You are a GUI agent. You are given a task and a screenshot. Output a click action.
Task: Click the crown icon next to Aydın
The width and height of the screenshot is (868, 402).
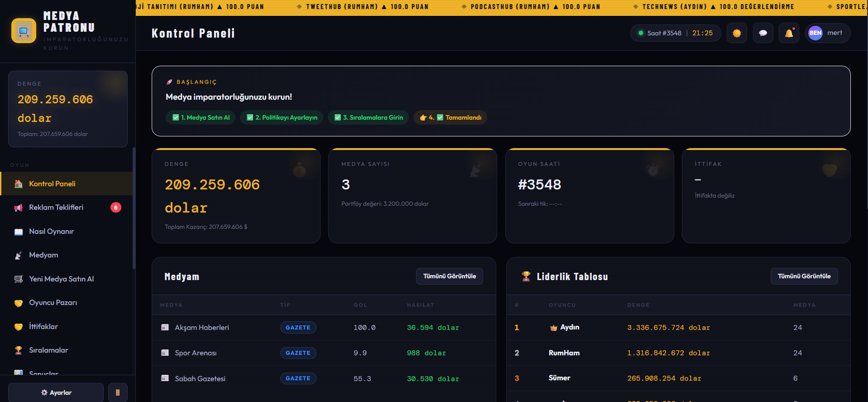point(553,328)
